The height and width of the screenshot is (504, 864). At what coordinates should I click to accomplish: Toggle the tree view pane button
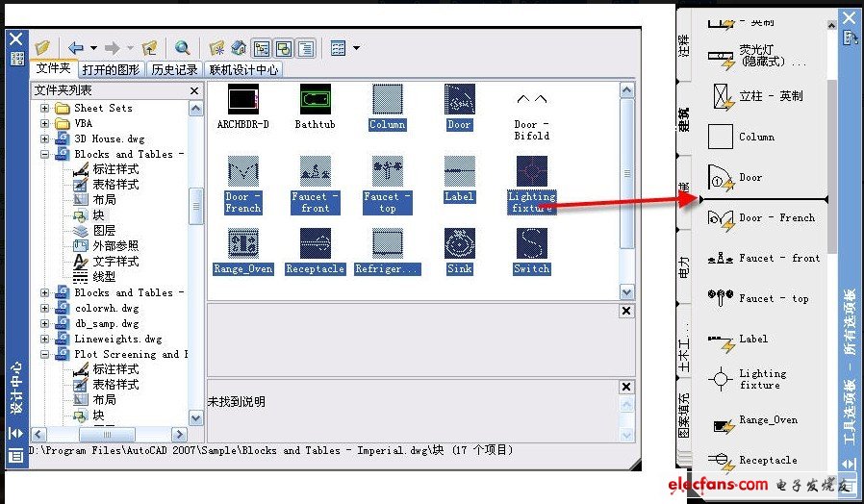point(262,48)
